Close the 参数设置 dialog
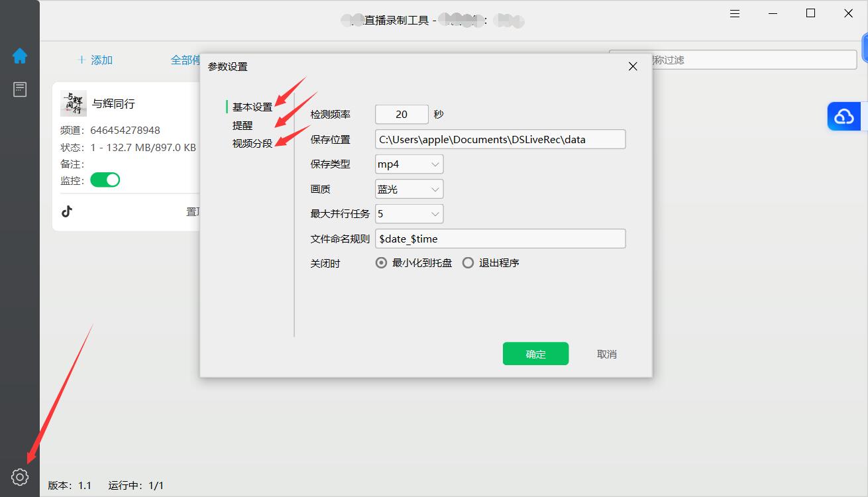Screen dimensions: 868x497 [633, 66]
